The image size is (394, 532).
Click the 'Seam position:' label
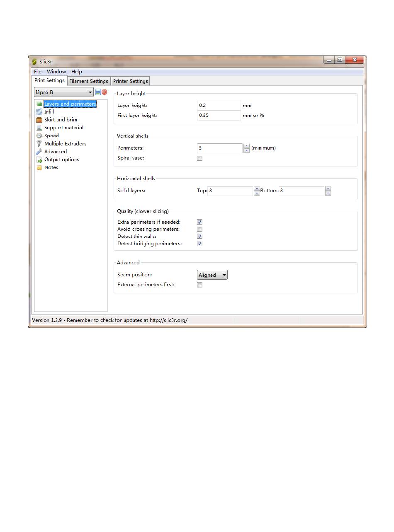[134, 275]
